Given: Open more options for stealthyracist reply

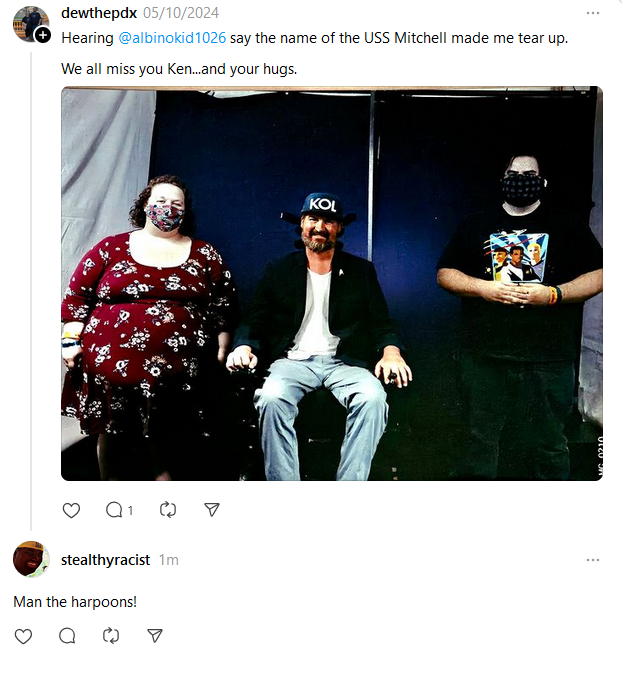Looking at the screenshot, I should tap(593, 560).
